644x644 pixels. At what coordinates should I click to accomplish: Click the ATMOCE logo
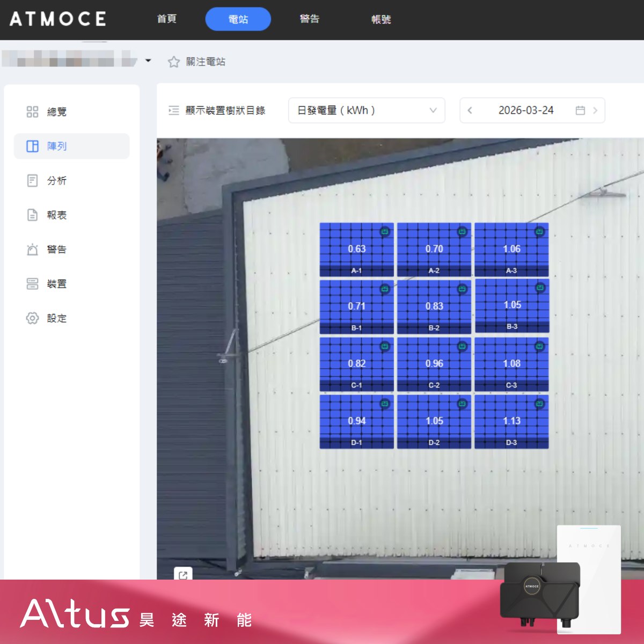[x=58, y=19]
